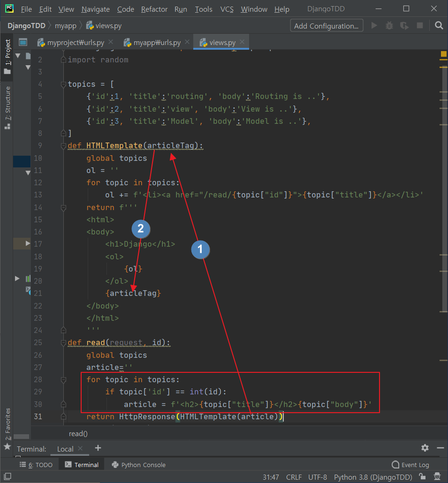Click Add Configuration button

point(327,26)
